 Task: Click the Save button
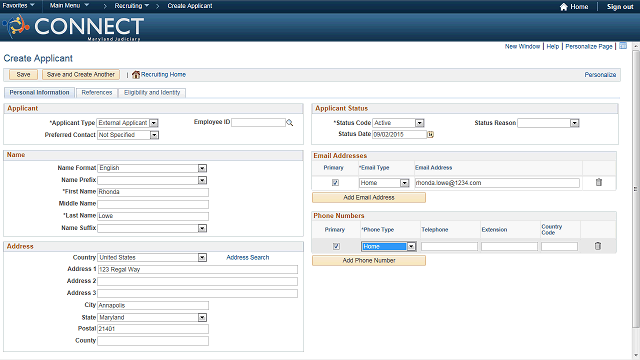tap(23, 75)
